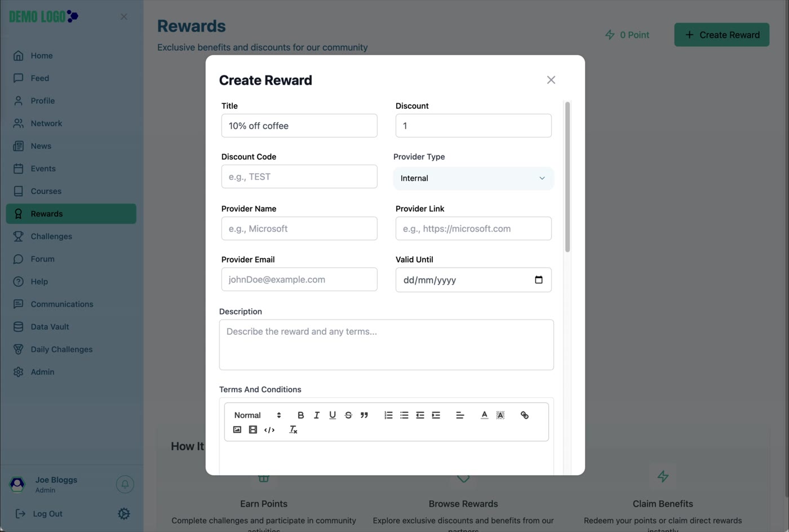The width and height of the screenshot is (789, 532).
Task: Click the dialog's vertical scrollbar
Action: (x=568, y=177)
